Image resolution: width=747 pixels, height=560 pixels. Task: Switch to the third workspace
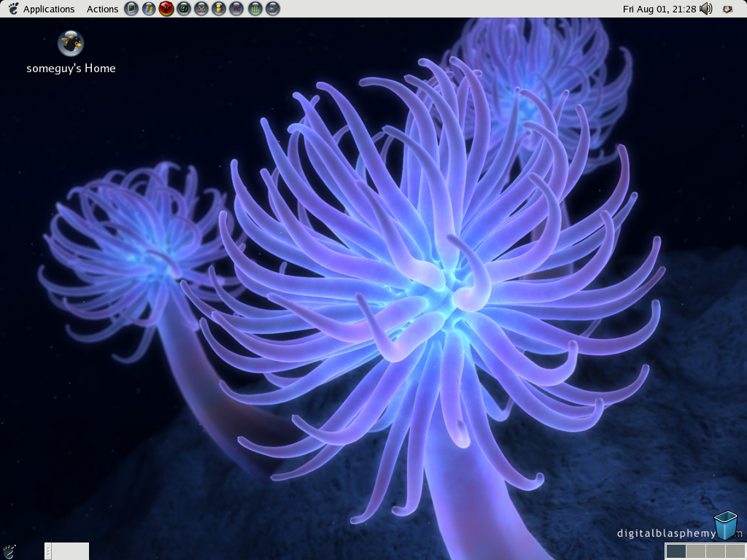[715, 551]
